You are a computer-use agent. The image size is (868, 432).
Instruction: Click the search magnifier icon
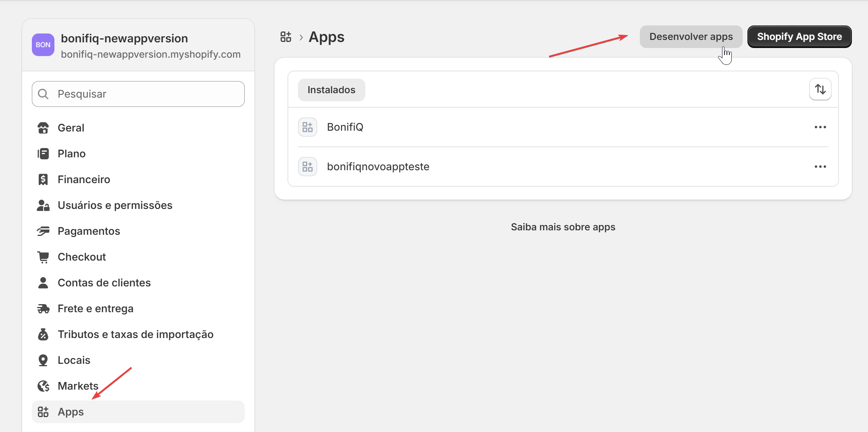[43, 94]
